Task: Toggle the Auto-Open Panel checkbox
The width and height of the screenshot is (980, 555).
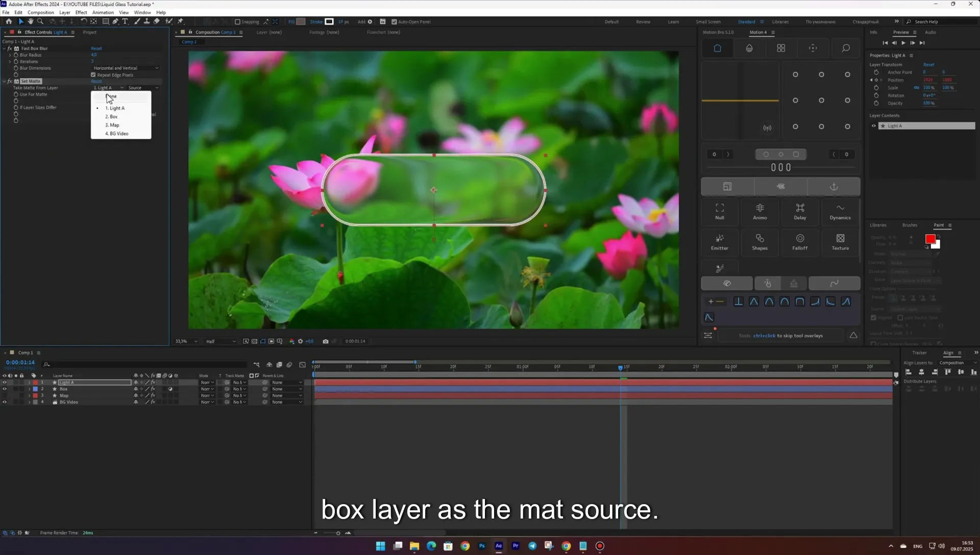Action: coord(394,22)
